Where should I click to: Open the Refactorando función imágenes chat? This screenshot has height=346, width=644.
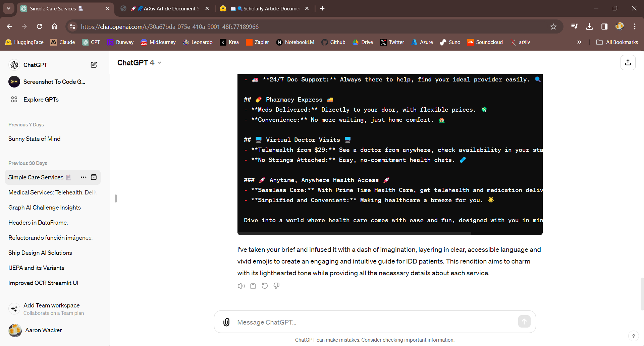53,238
